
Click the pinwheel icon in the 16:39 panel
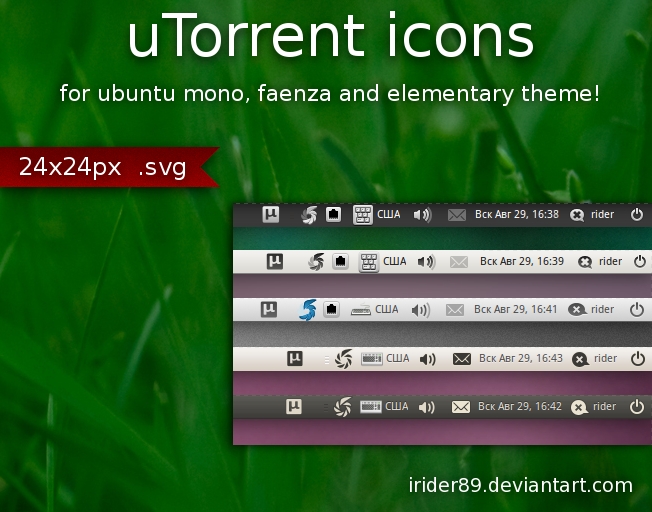click(316, 262)
